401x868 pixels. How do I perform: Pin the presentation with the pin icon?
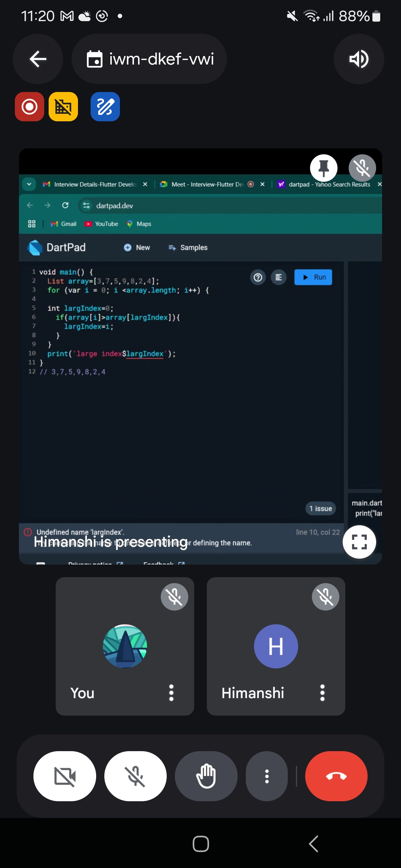(x=324, y=168)
